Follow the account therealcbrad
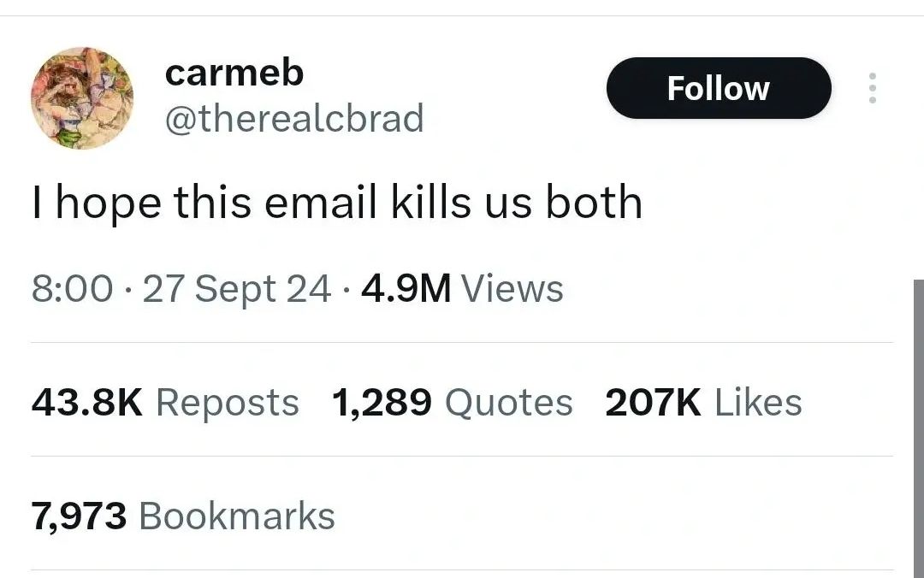Screen dimensions: 924x578 [x=718, y=88]
